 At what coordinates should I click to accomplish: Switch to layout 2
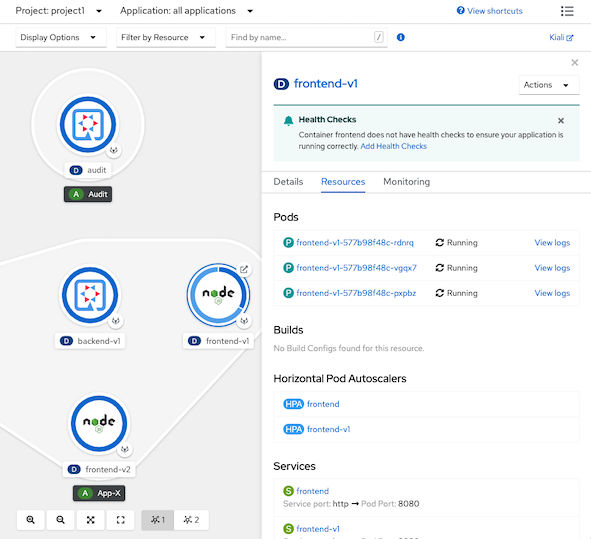click(x=191, y=520)
